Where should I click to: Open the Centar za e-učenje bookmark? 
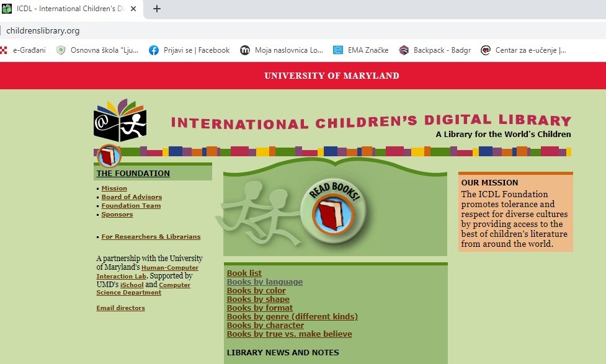(x=524, y=50)
